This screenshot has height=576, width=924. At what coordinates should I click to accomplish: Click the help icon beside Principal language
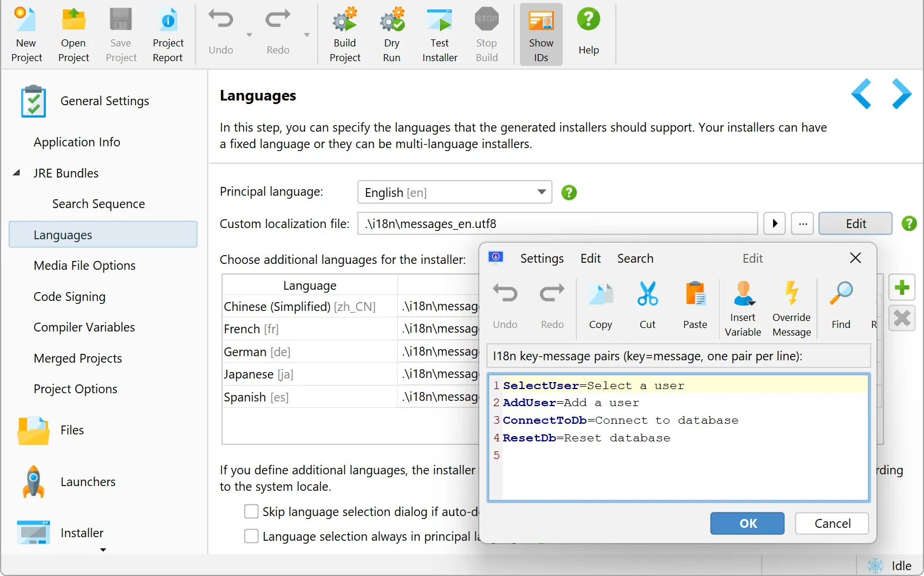569,192
